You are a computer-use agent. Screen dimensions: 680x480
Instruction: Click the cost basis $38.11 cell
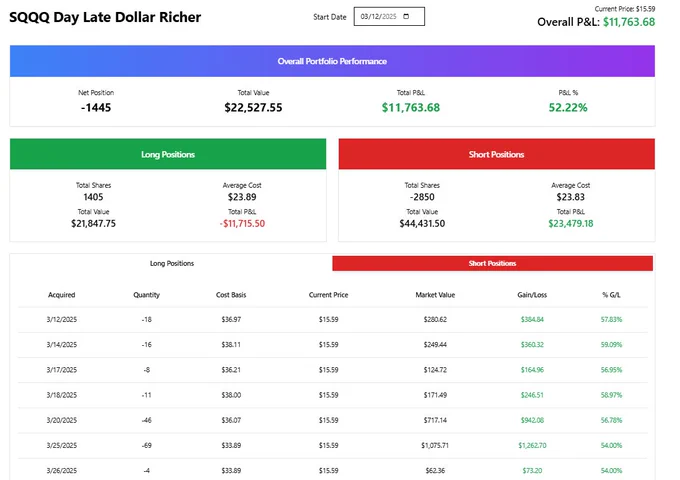231,345
